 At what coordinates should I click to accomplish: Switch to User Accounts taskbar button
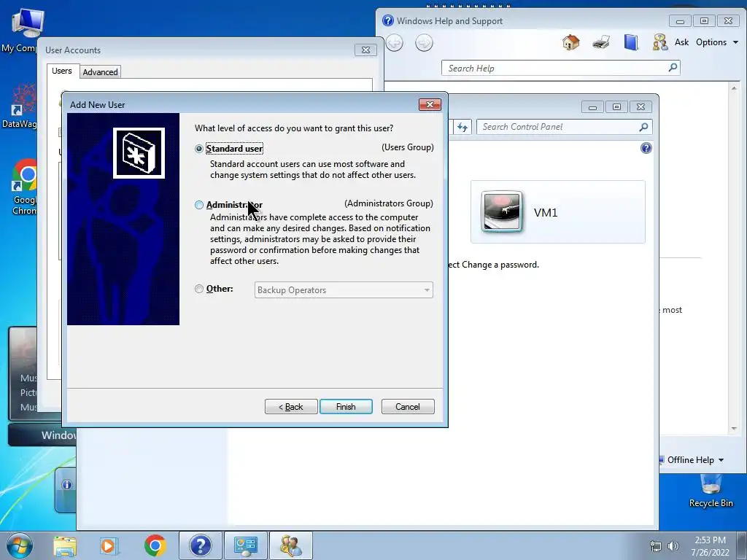(291, 545)
